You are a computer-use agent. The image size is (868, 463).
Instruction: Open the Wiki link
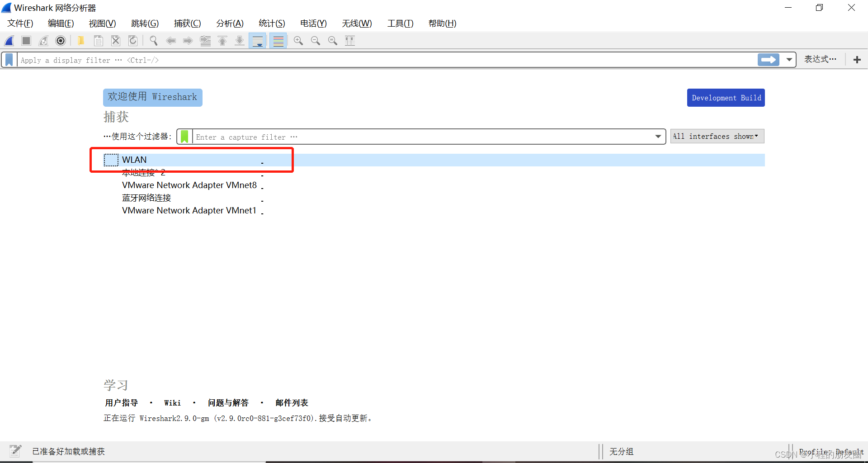(172, 403)
